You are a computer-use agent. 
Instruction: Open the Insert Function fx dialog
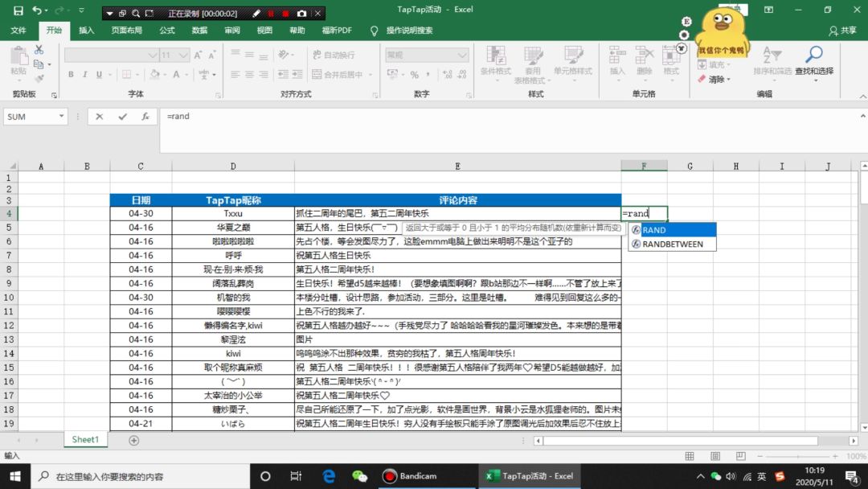145,117
